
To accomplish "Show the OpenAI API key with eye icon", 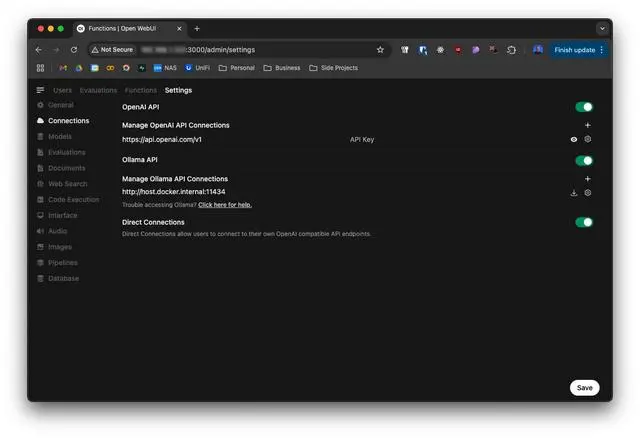I will [574, 140].
